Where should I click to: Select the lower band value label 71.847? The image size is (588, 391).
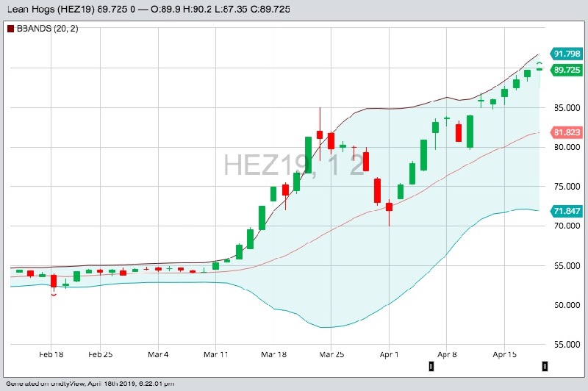tap(566, 211)
